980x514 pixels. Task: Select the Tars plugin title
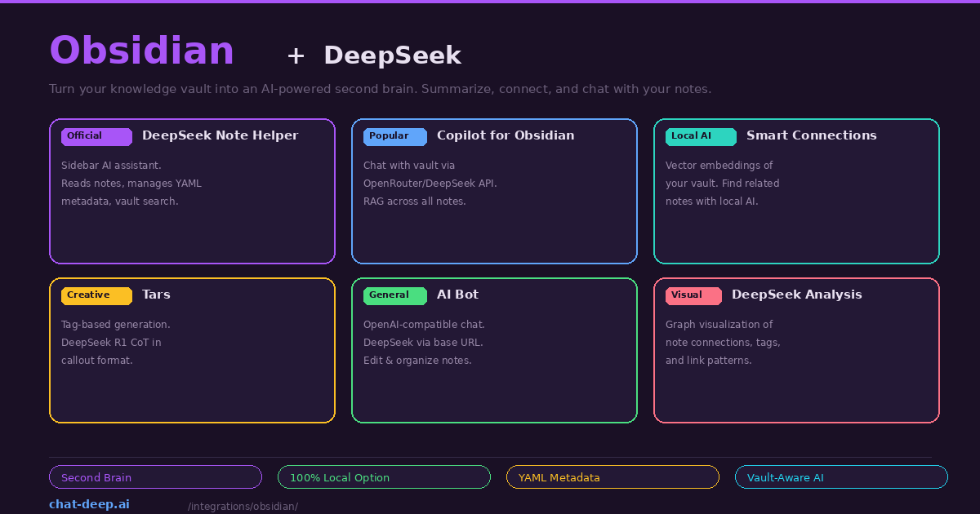coord(156,295)
